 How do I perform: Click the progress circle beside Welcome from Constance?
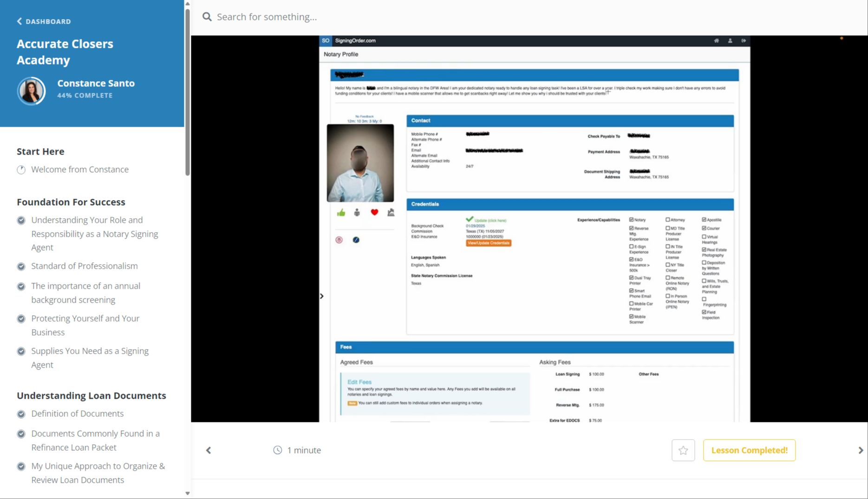21,170
